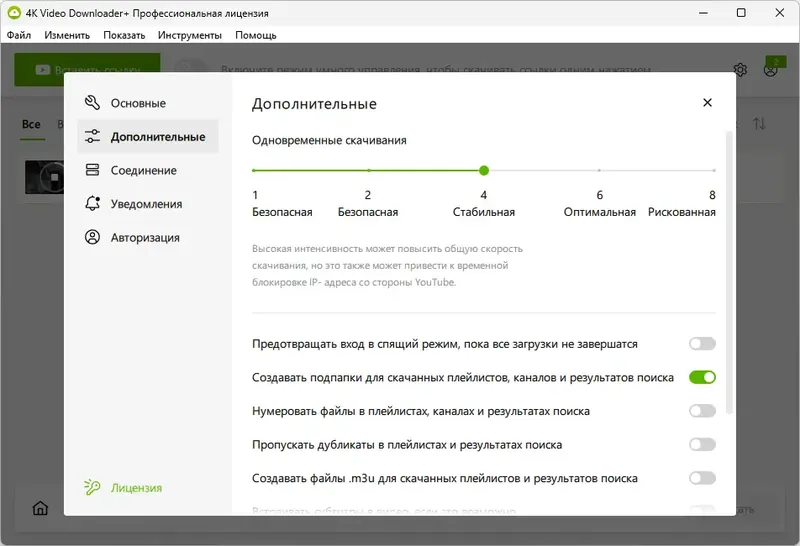Set simultaneous downloads to 1 on slider
Viewport: 800px width, 546px height.
click(x=254, y=170)
